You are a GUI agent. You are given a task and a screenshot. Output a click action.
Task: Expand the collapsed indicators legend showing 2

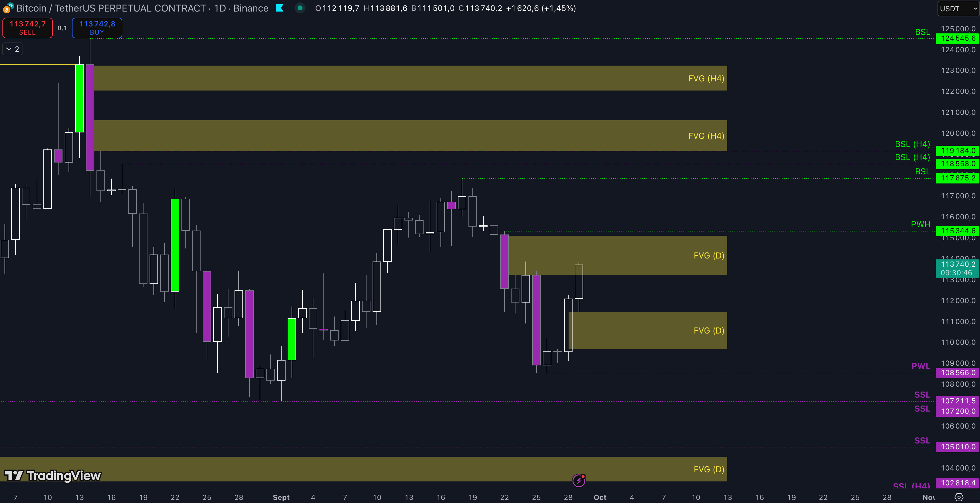(12, 49)
